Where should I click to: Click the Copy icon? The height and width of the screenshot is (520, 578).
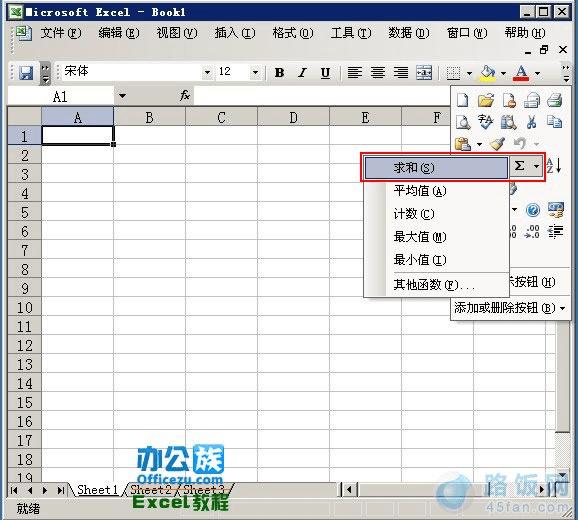tap(554, 122)
